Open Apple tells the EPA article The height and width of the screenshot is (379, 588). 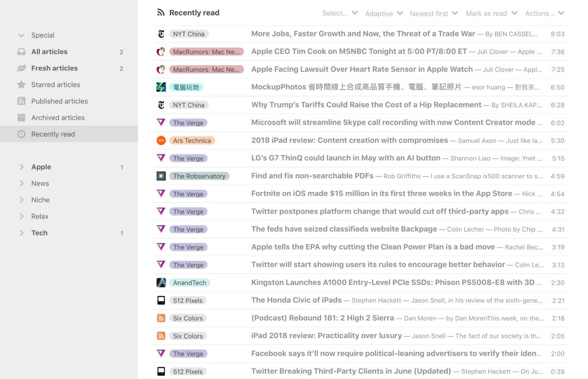pyautogui.click(x=373, y=247)
